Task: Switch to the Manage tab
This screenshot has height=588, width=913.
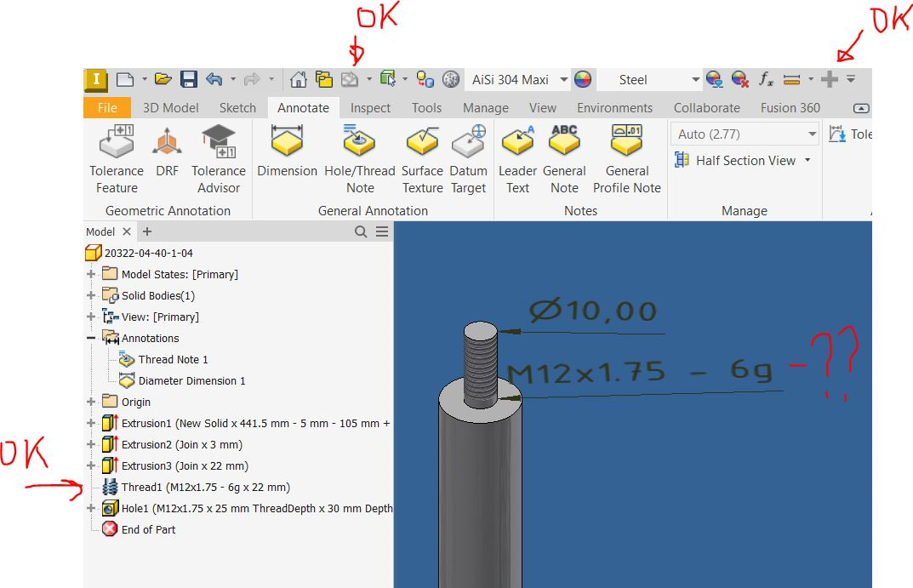Action: pyautogui.click(x=486, y=108)
